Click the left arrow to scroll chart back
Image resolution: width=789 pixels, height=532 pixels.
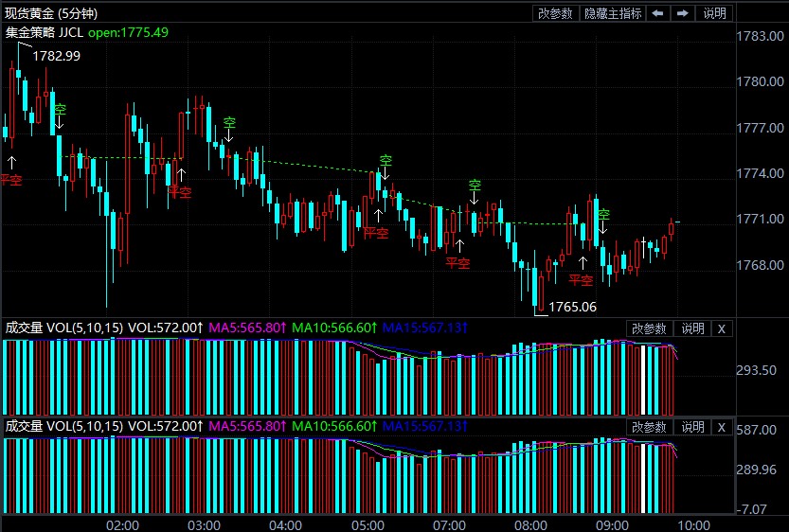pos(659,13)
